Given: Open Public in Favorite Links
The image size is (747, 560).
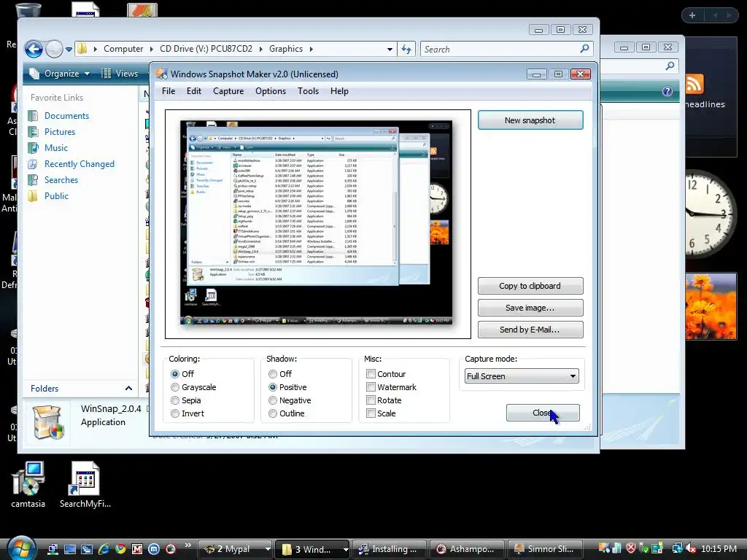Looking at the screenshot, I should click(x=56, y=196).
